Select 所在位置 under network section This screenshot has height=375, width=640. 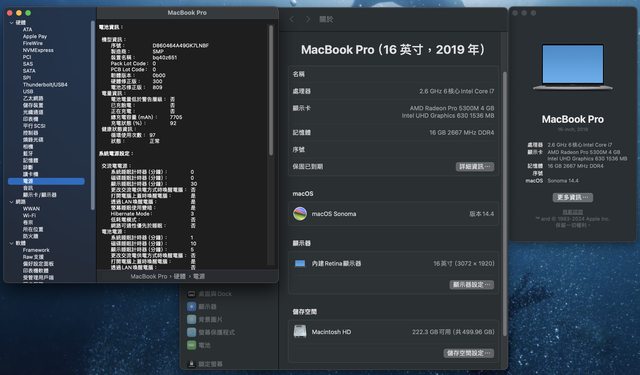click(x=33, y=229)
